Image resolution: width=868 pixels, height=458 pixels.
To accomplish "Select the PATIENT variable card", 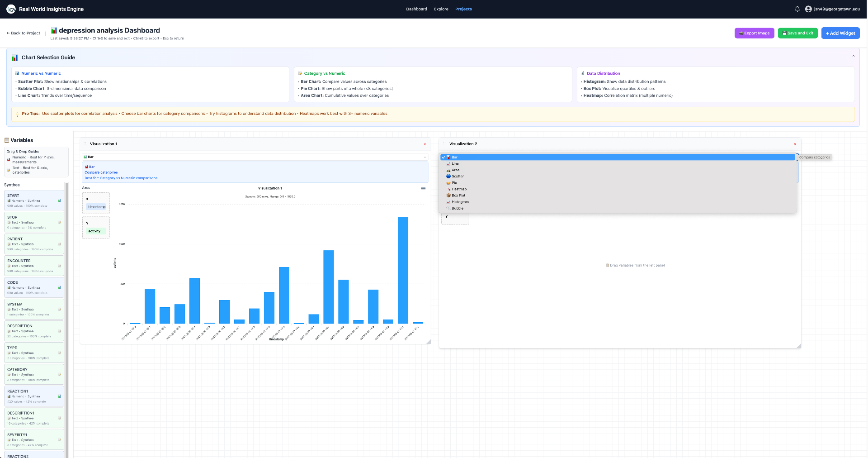I will click(x=34, y=244).
